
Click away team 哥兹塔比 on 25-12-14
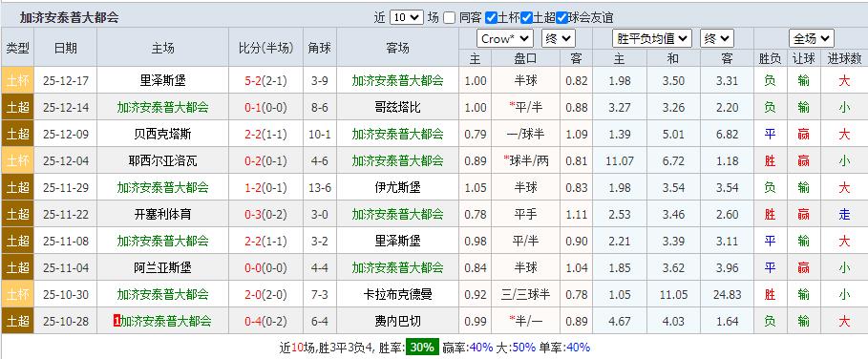[x=397, y=107]
